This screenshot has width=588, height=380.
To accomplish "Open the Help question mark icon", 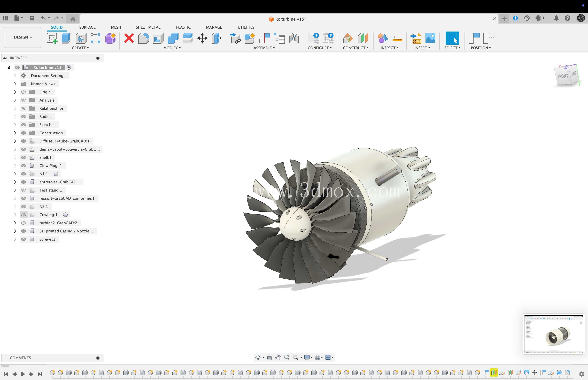I will coord(568,18).
